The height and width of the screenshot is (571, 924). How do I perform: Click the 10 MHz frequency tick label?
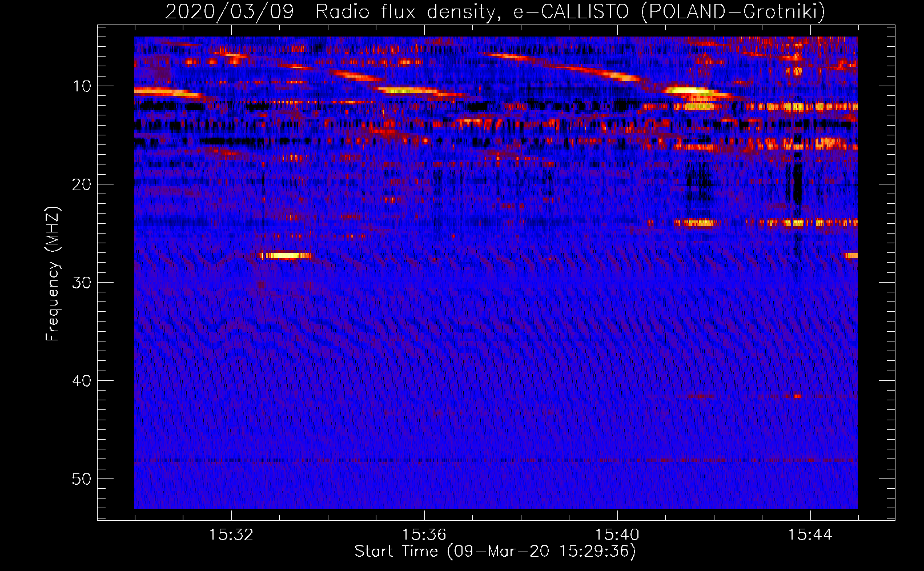82,86
